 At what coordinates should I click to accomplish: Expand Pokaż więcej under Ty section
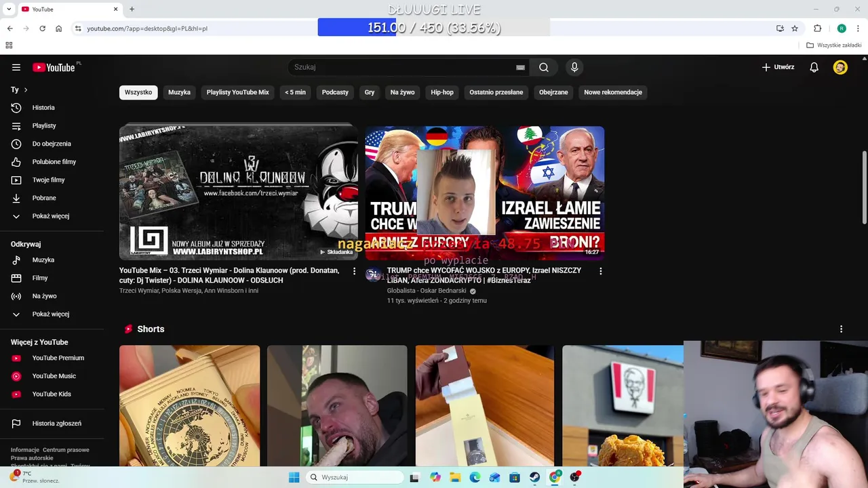pos(52,216)
